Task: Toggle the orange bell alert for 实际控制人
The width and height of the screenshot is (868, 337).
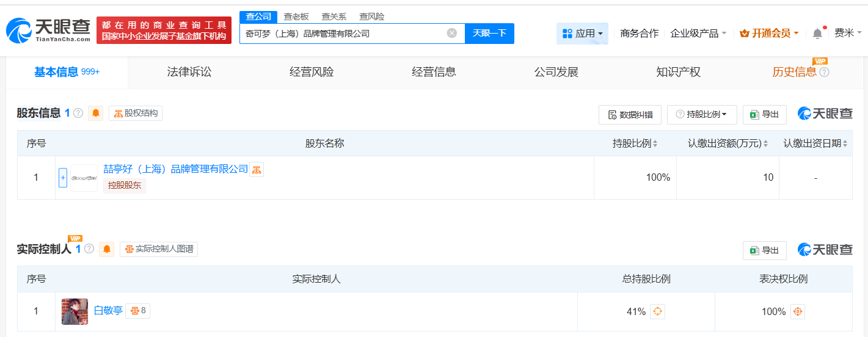Action: (107, 249)
